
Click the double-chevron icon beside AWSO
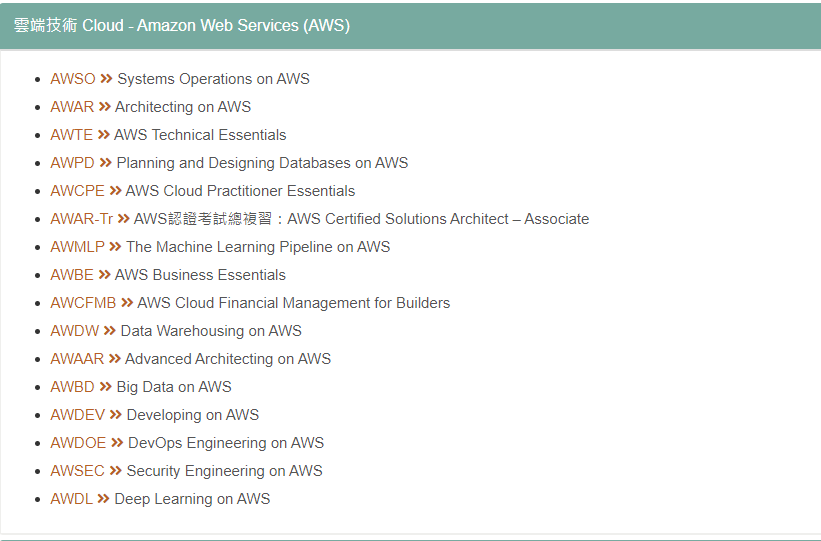click(x=106, y=79)
